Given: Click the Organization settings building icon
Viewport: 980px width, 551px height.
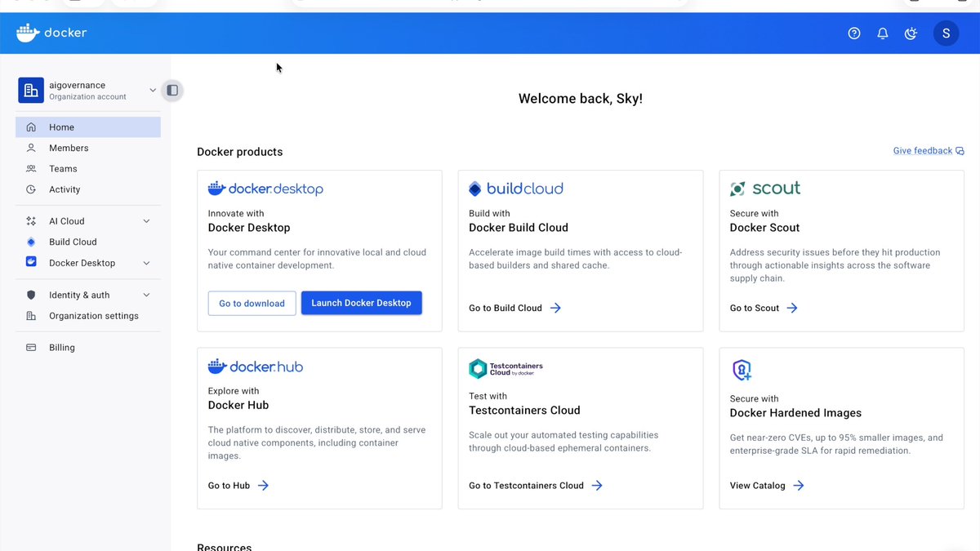Looking at the screenshot, I should [31, 316].
